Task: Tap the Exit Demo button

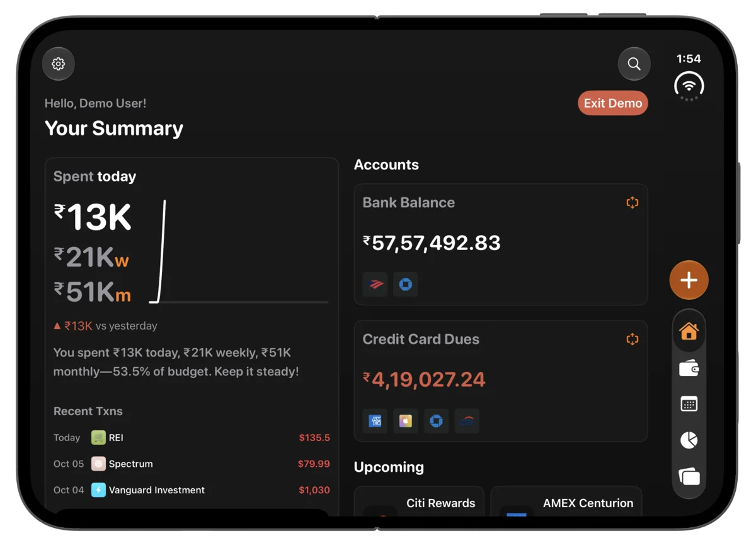Action: point(612,103)
